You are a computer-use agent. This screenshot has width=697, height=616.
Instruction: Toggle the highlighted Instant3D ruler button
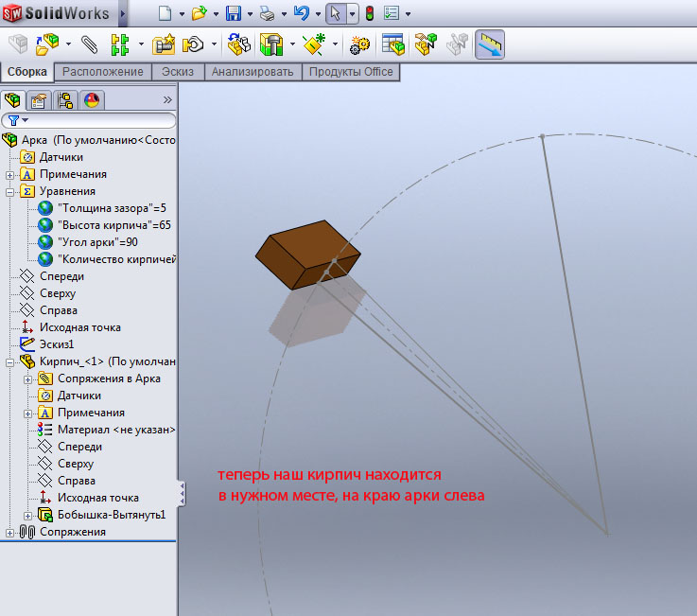click(x=489, y=44)
